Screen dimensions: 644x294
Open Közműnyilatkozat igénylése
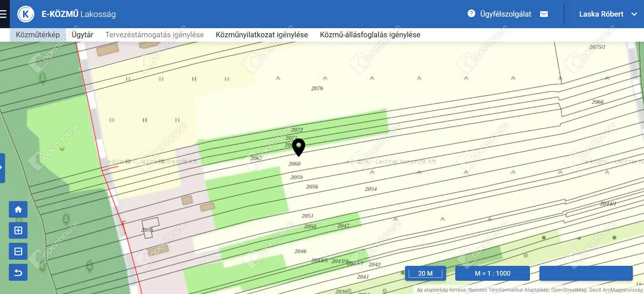[262, 35]
